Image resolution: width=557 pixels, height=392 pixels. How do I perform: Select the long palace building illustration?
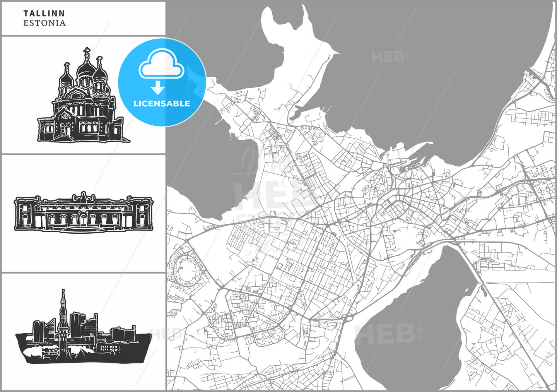[84, 212]
